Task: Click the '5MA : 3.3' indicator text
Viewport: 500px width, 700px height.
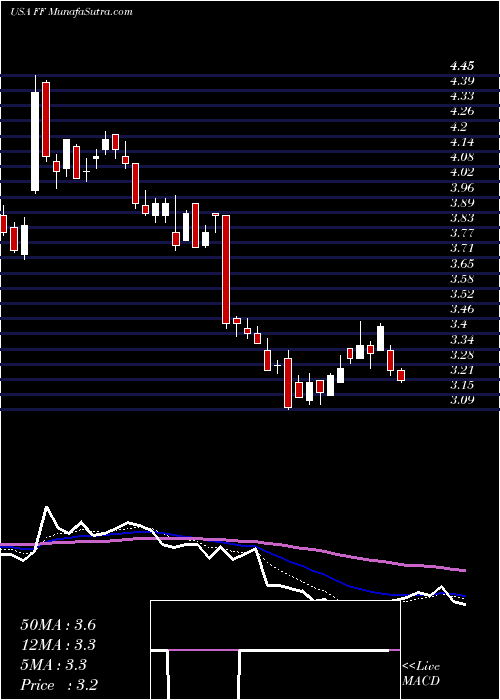Action: tap(54, 665)
